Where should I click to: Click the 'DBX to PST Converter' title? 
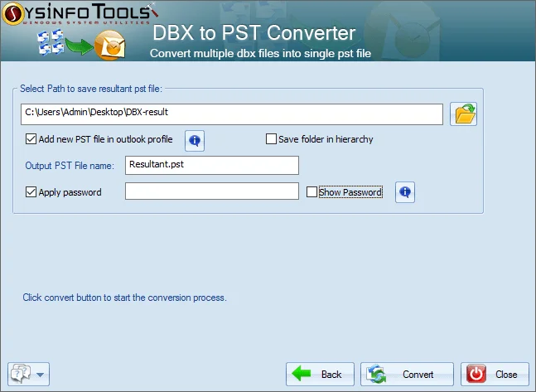pos(254,33)
